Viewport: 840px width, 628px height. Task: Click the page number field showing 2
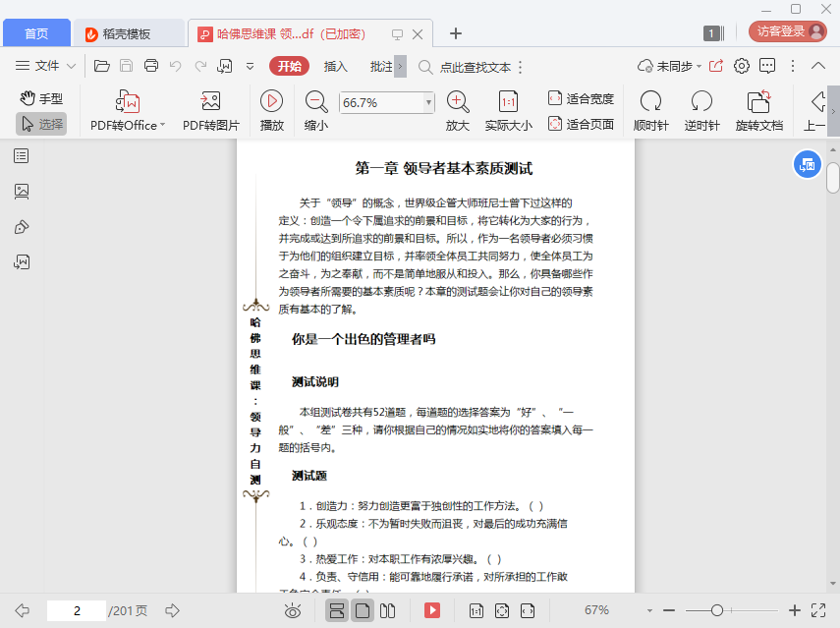pyautogui.click(x=77, y=610)
